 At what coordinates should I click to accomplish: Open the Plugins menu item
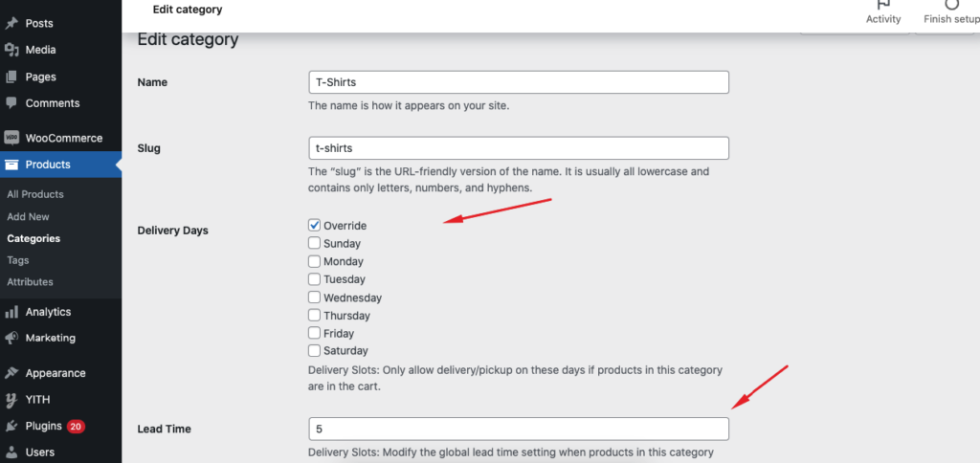pyautogui.click(x=43, y=426)
